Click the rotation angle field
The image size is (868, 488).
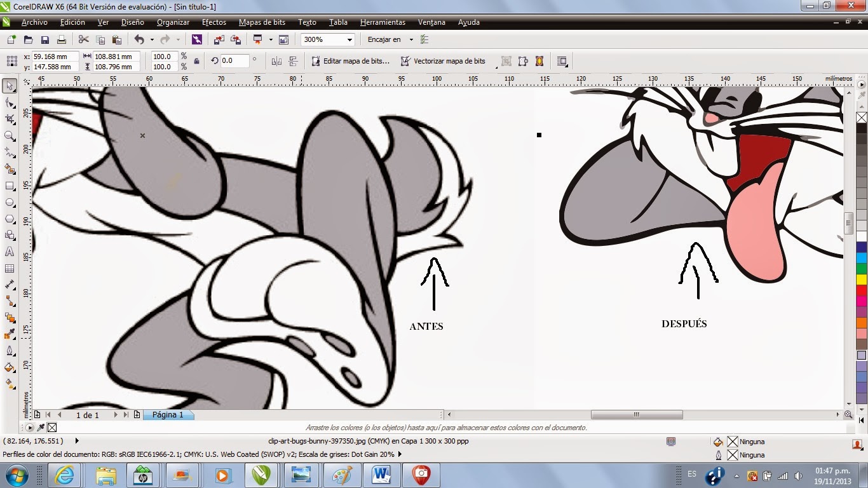point(235,61)
